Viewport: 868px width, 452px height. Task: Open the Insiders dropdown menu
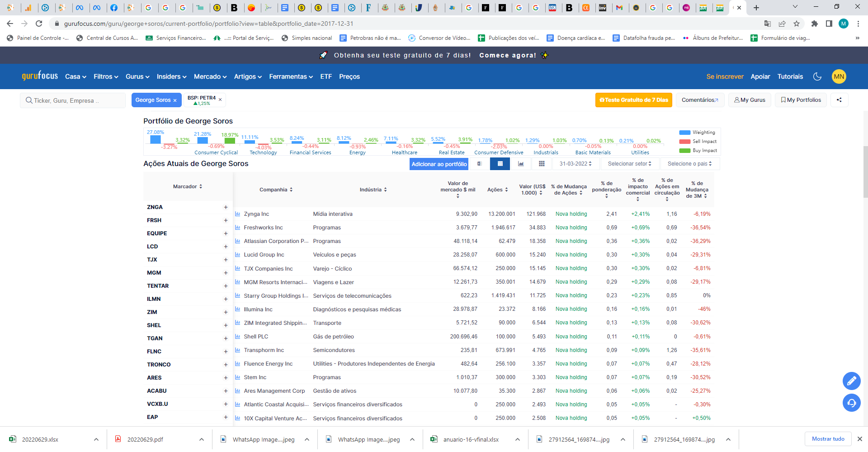pos(172,76)
